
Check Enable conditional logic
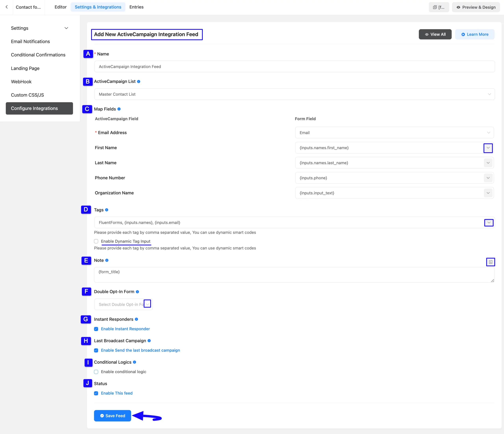click(96, 372)
